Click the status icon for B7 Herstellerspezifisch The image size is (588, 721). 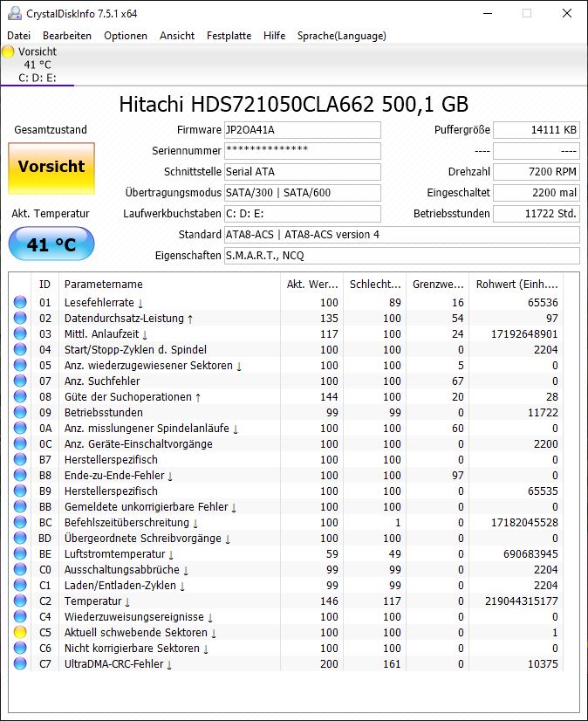(20, 459)
